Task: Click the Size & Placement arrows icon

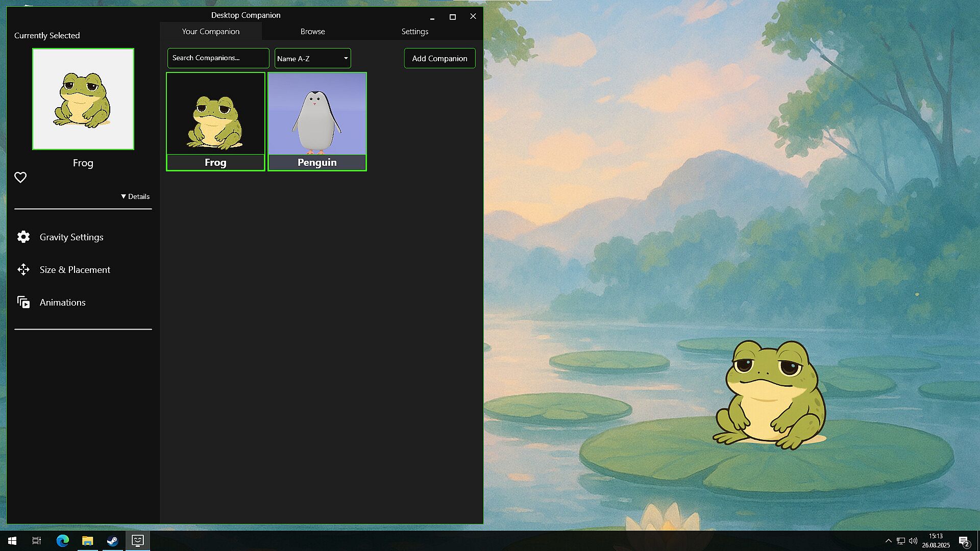Action: (23, 269)
